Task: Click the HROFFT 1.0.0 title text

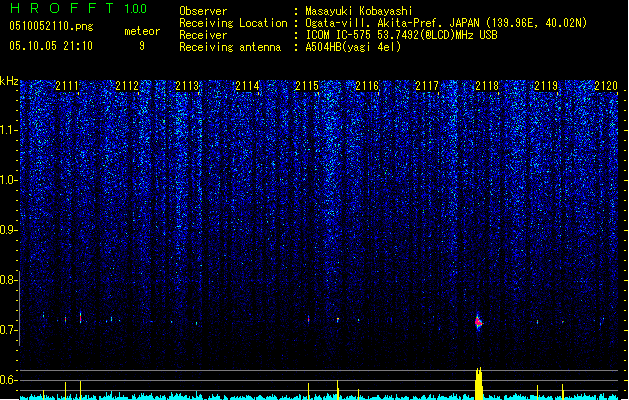Action: point(78,8)
